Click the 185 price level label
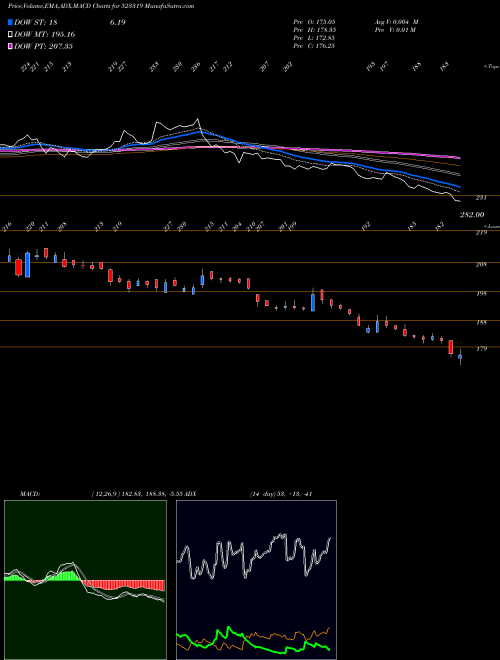This screenshot has width=500, height=660. (x=481, y=323)
